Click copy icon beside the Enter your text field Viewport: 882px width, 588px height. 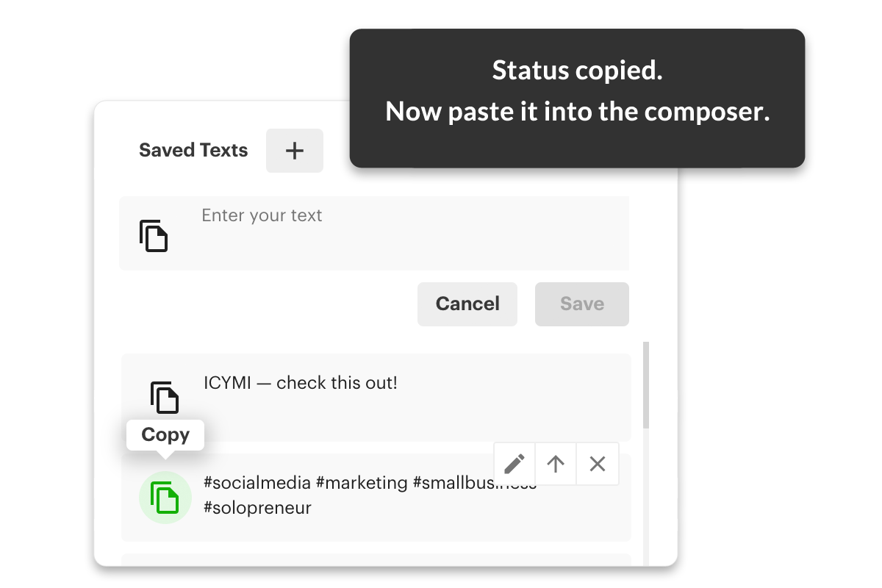coord(154,235)
